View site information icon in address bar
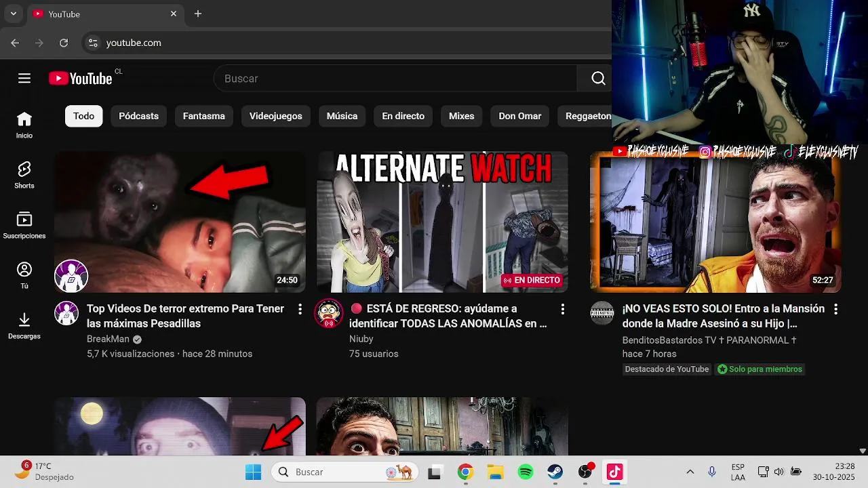 point(94,43)
